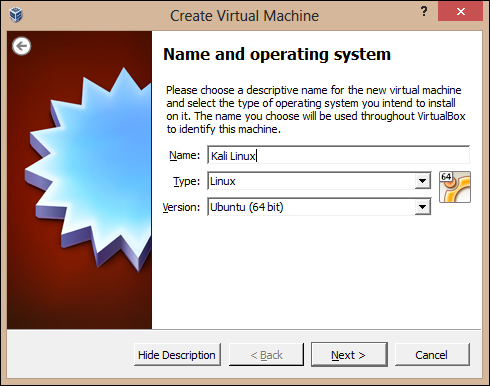Go back using the circular arrow icon

[x=22, y=46]
